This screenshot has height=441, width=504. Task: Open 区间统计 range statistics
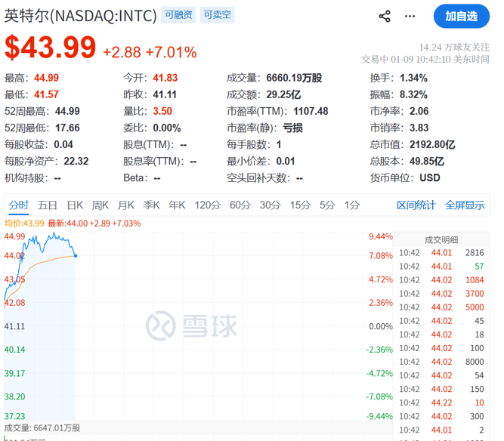tap(416, 205)
